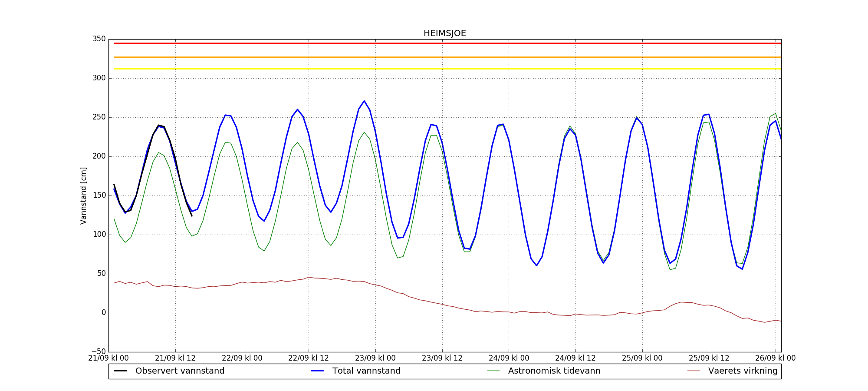Screen dimensions: 868x391
Task: Click the 23/09 kl 12 x-axis label
Action: click(442, 358)
